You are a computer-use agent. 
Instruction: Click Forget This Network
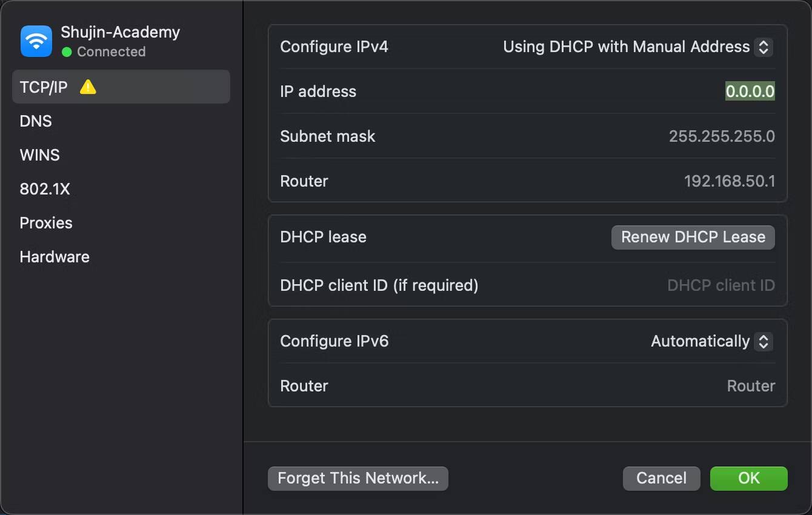tap(358, 478)
